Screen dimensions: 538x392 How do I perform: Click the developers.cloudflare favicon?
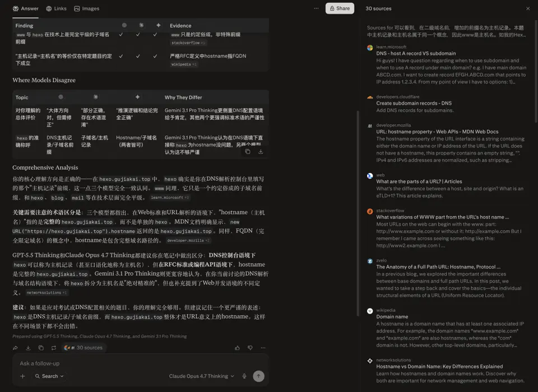tap(370, 97)
